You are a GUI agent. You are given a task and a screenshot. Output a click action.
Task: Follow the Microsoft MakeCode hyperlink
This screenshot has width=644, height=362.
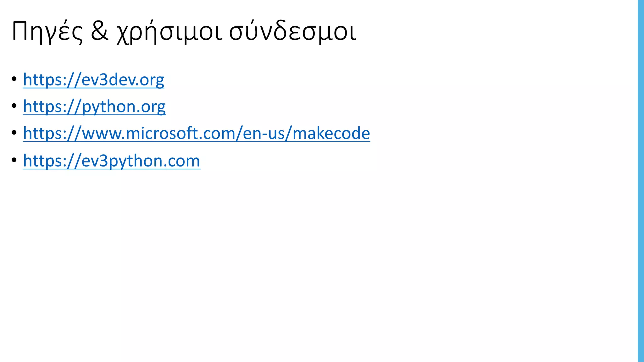[x=197, y=133]
